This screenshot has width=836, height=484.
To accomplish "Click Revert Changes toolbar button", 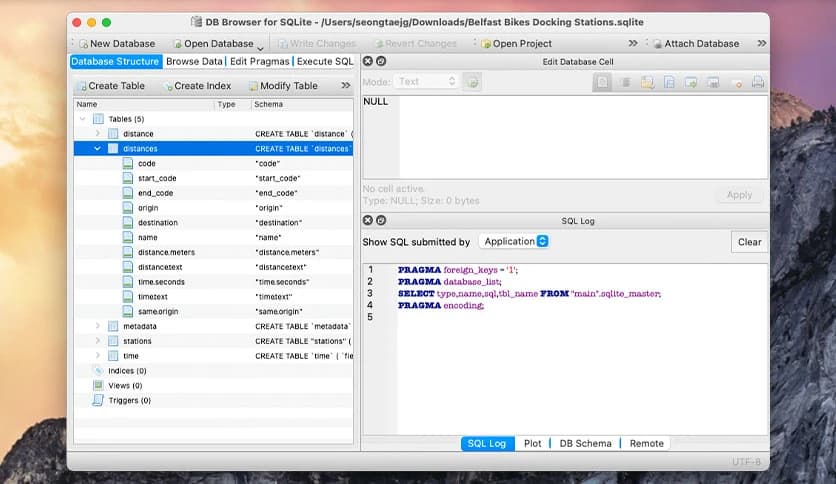I will pos(415,44).
